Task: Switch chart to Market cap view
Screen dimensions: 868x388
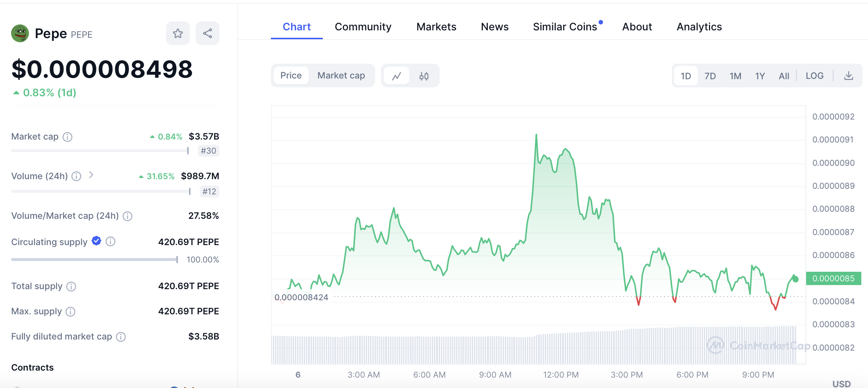Action: pyautogui.click(x=341, y=76)
